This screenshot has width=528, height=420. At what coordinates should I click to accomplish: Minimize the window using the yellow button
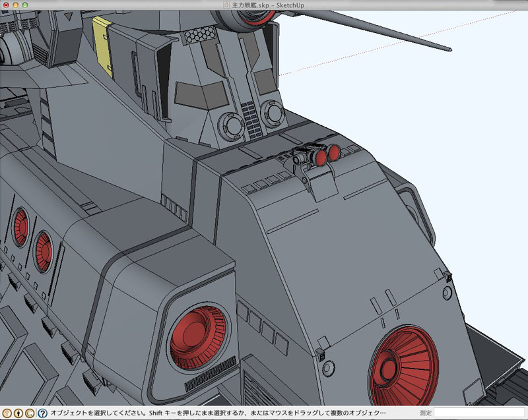[x=16, y=5]
